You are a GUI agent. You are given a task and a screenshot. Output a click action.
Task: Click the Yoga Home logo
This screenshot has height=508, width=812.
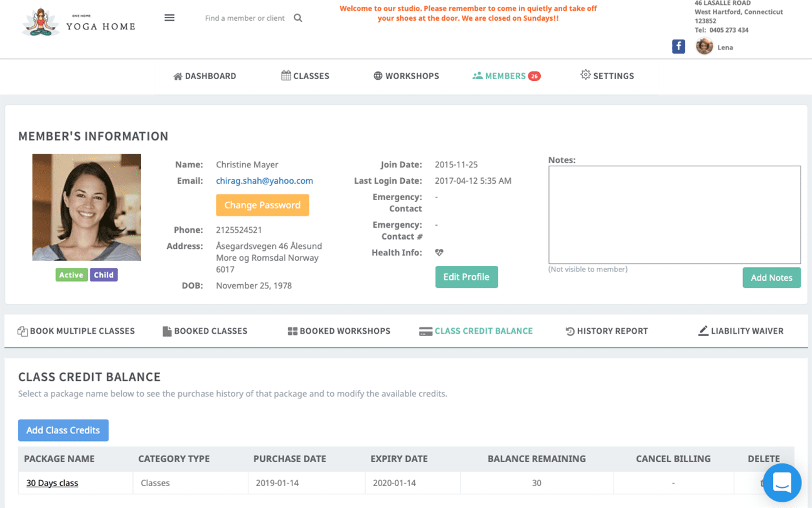point(79,23)
